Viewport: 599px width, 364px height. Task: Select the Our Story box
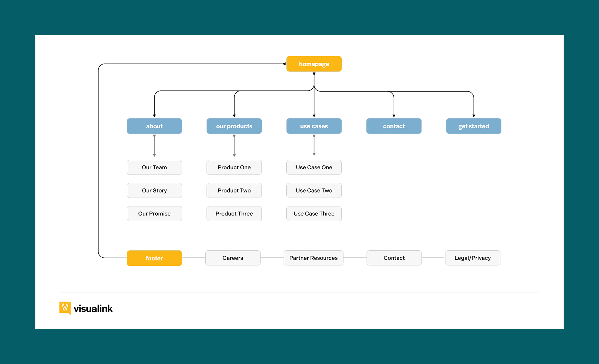[x=154, y=190]
